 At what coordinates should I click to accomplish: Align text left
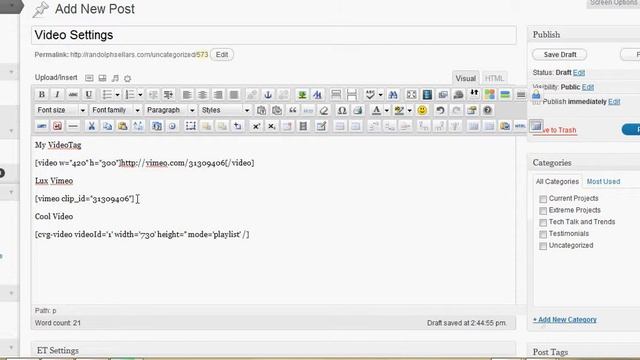coord(187,95)
